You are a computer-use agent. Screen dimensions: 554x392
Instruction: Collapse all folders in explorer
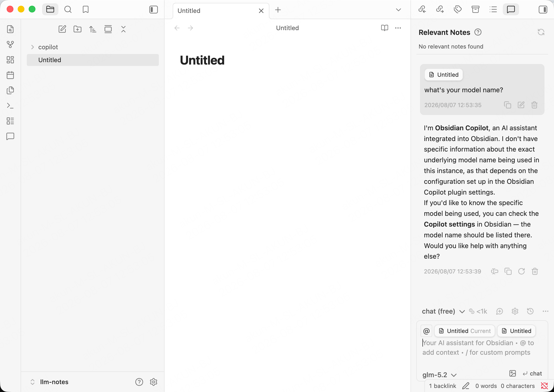[123, 29]
